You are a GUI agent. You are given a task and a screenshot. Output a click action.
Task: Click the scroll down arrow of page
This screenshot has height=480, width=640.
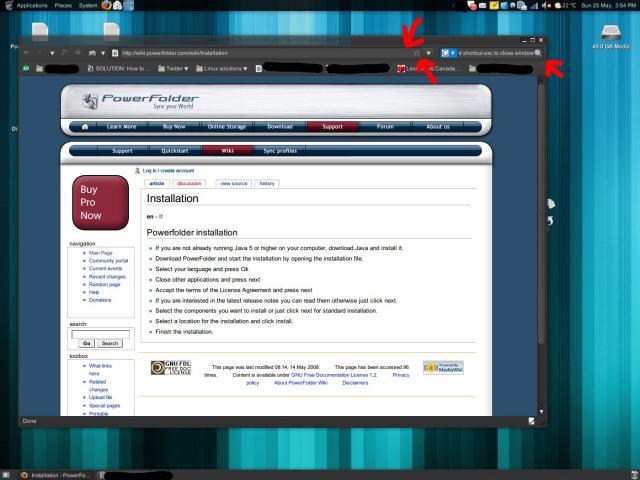(541, 412)
